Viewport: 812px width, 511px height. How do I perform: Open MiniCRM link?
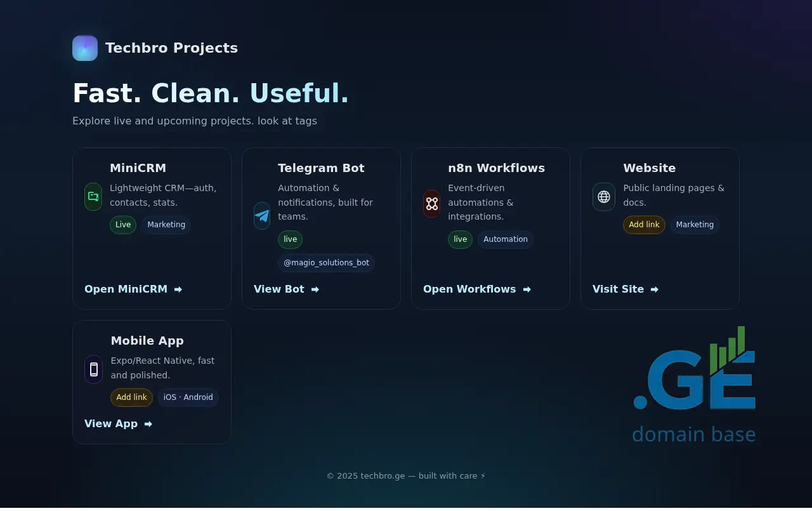coord(126,289)
